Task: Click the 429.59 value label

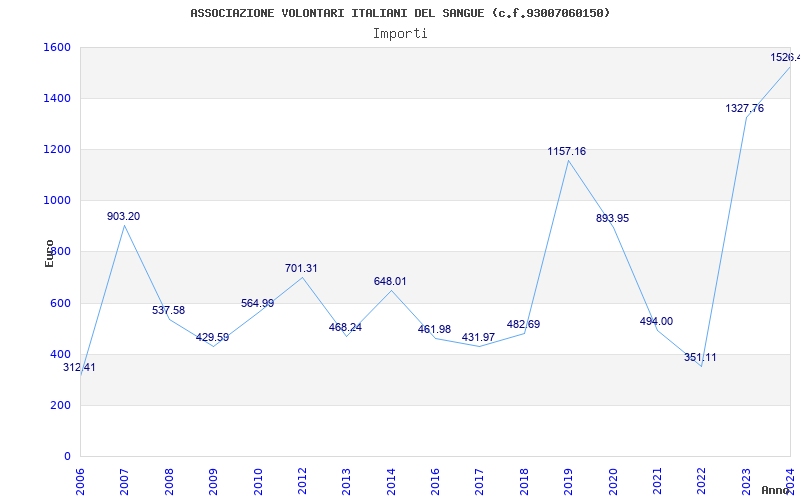Action: pos(212,337)
